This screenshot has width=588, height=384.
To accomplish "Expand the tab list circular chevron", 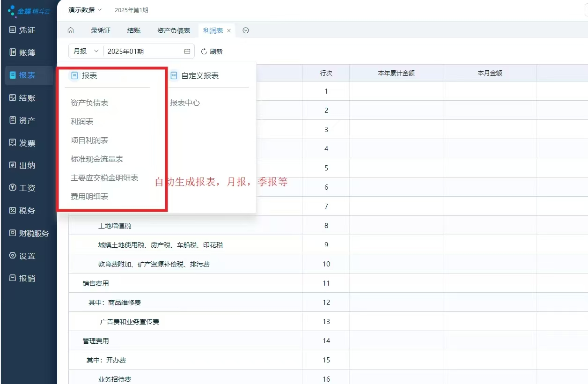I will tap(246, 30).
